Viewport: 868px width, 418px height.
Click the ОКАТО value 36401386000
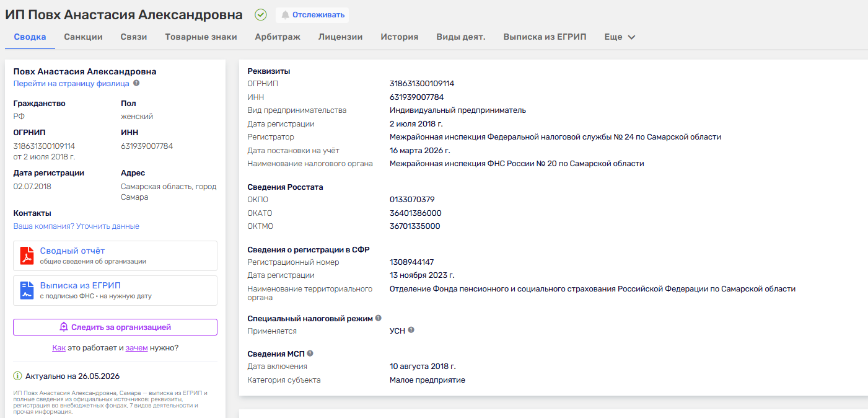pyautogui.click(x=416, y=213)
